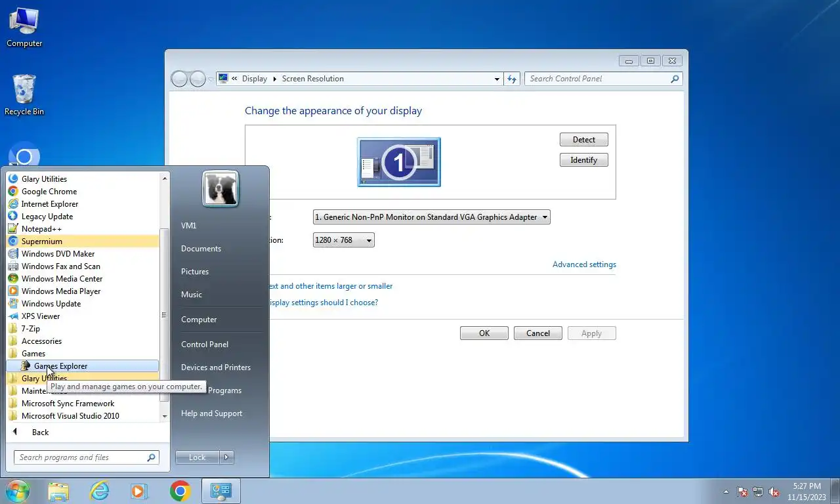Open Chrome from the taskbar
Viewport: 840px width, 504px height.
pyautogui.click(x=180, y=491)
